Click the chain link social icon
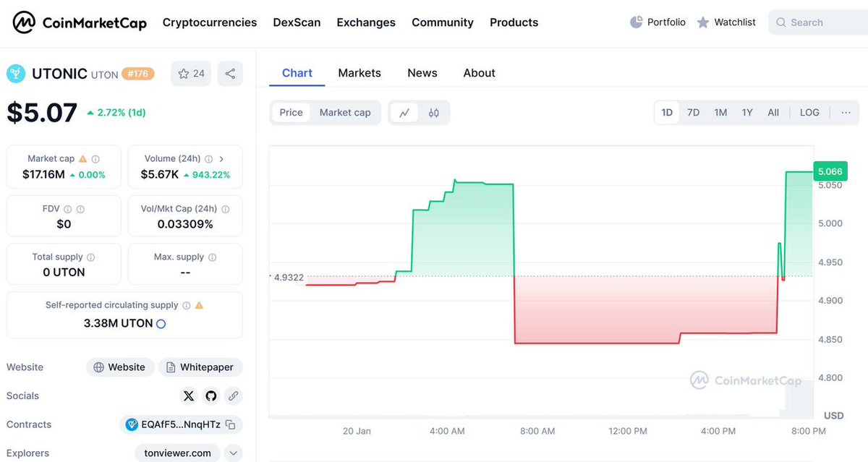The image size is (868, 462). tap(233, 395)
